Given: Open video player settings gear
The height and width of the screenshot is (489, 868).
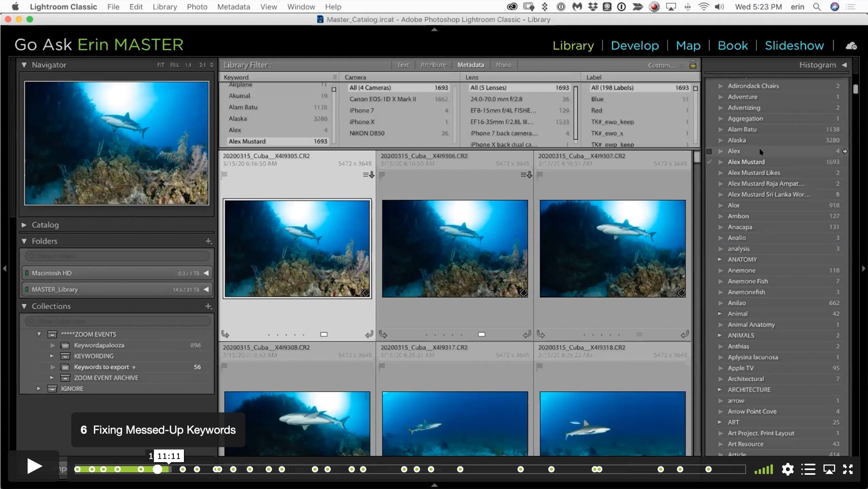Looking at the screenshot, I should pyautogui.click(x=787, y=469).
